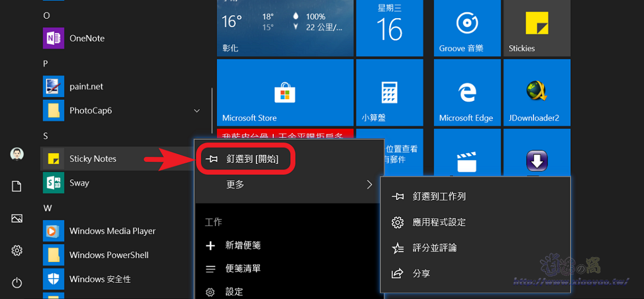Click the Power button in the Start sidebar
The width and height of the screenshot is (644, 299).
point(17,282)
